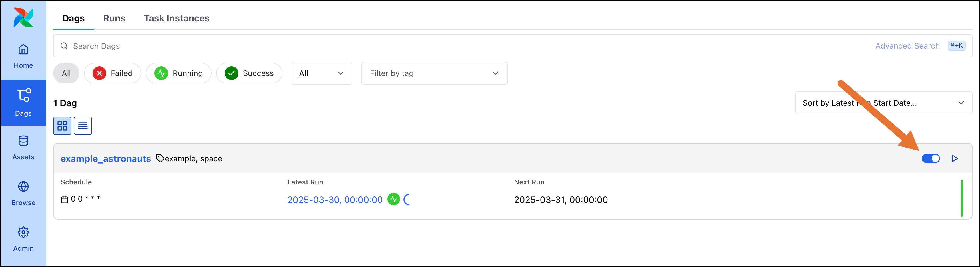
Task: Switch Dag list to card grid view
Action: (62, 125)
